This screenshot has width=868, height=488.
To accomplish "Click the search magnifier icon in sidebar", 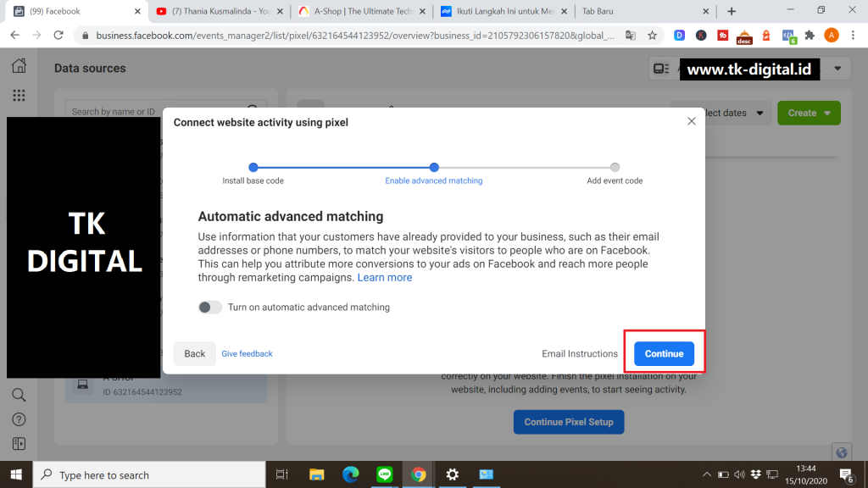I will point(19,395).
